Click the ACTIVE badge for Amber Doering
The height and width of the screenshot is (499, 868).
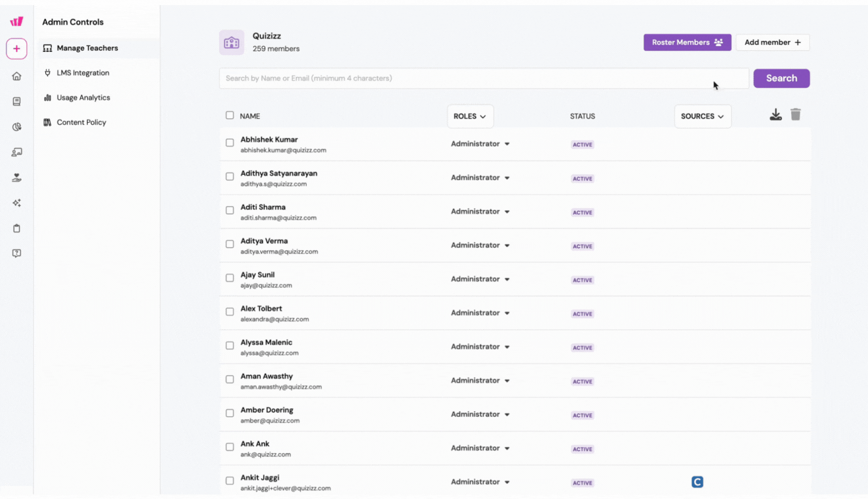583,415
